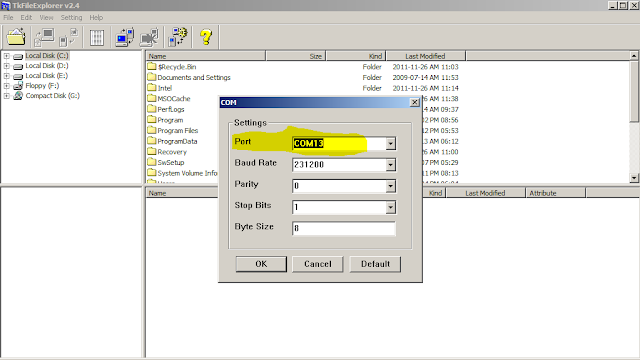
Task: Click the OK button in COM dialog
Action: click(261, 264)
